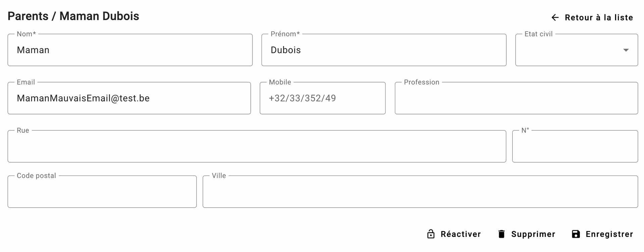This screenshot has height=252, width=644.
Task: Click into the Mobile phone field
Action: click(x=322, y=98)
